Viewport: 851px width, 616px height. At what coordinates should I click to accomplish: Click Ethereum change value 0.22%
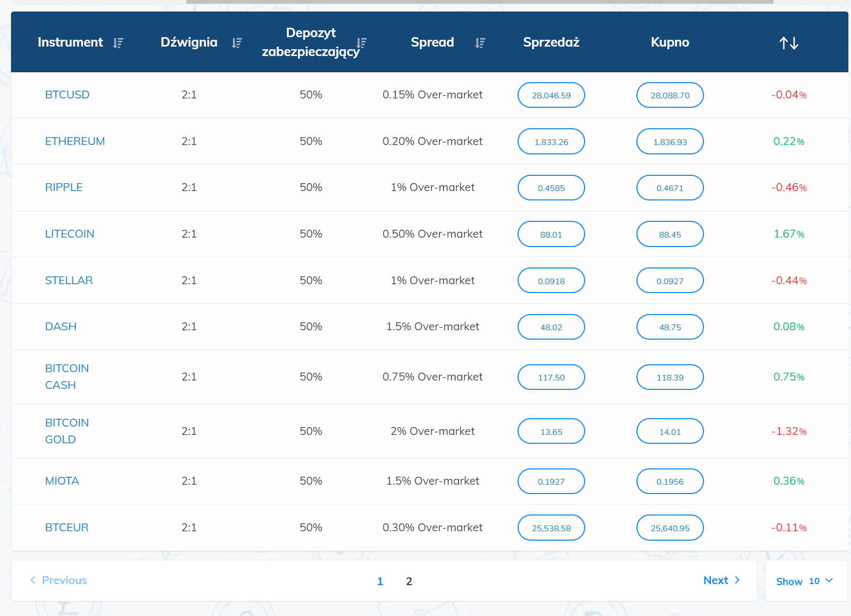[789, 141]
